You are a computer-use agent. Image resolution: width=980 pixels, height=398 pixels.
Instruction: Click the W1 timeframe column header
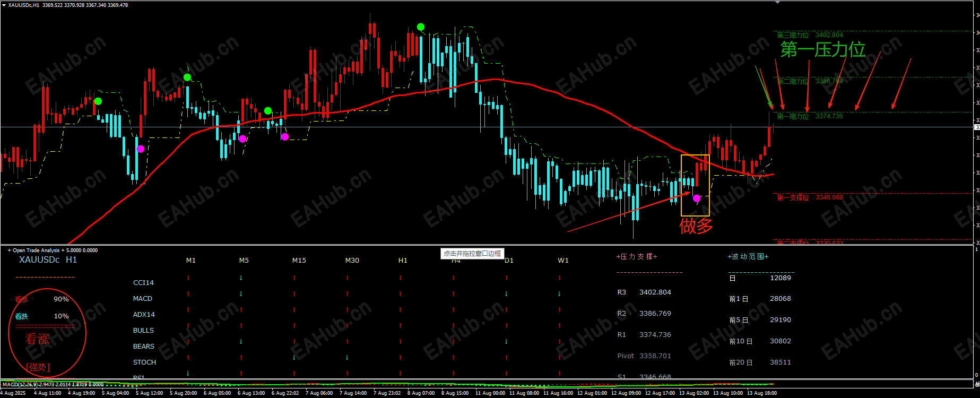click(563, 261)
